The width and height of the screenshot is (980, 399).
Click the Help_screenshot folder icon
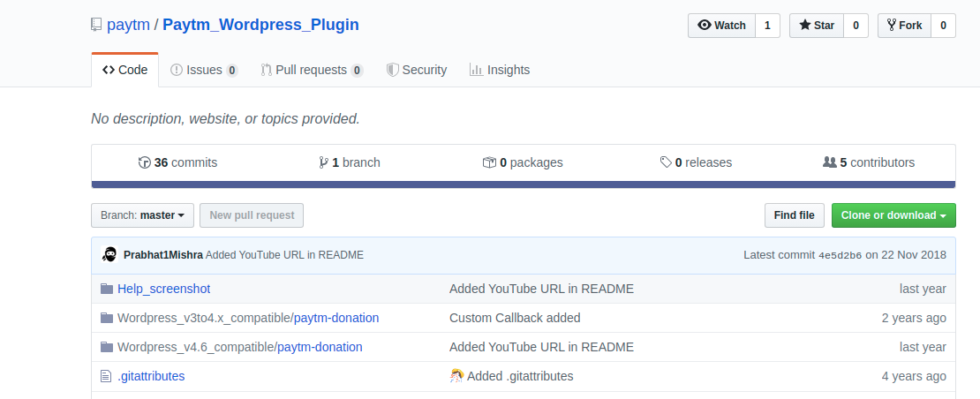(x=107, y=289)
